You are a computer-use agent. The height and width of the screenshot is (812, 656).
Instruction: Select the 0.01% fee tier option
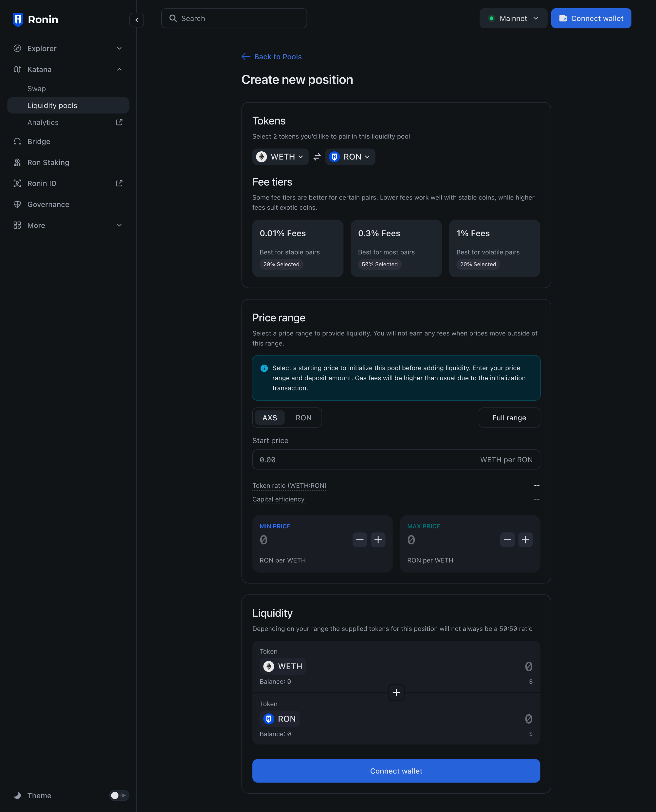[x=298, y=248]
